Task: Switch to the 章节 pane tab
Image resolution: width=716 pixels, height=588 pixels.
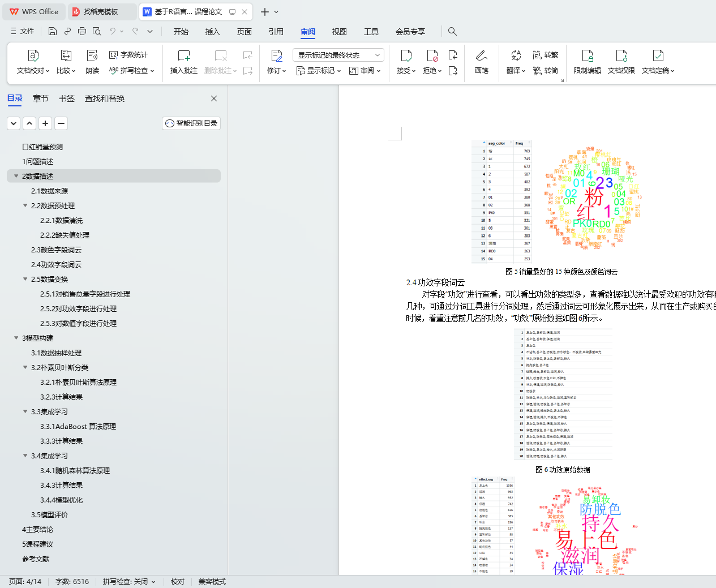Action: pos(41,98)
